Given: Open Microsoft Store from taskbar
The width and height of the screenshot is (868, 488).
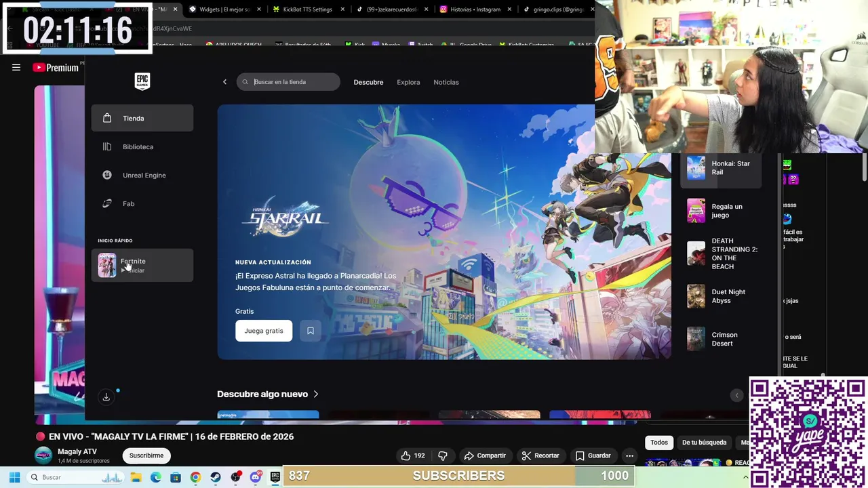Looking at the screenshot, I should tap(176, 477).
